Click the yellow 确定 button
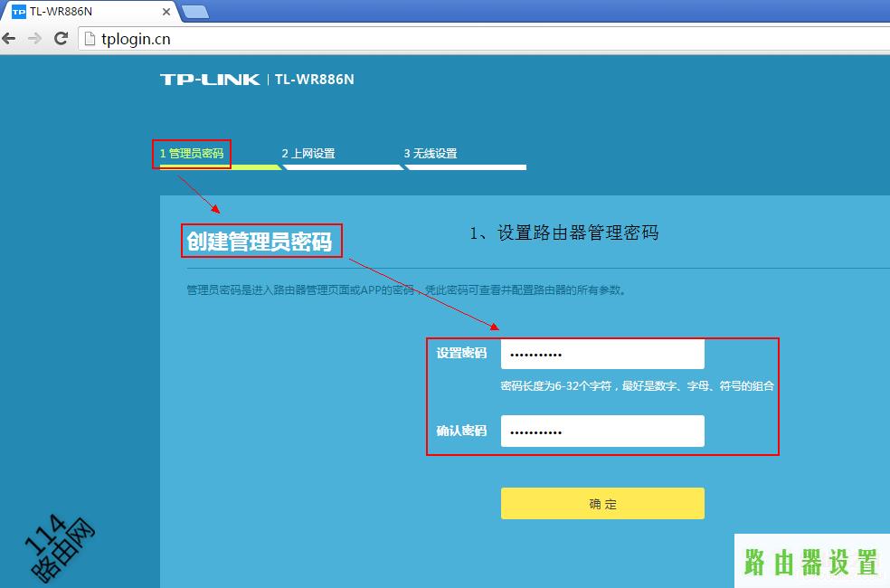This screenshot has width=890, height=588. (602, 504)
